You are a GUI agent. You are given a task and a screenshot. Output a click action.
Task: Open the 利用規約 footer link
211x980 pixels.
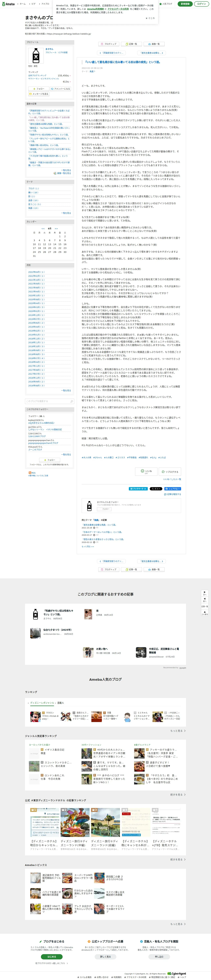coord(117,977)
